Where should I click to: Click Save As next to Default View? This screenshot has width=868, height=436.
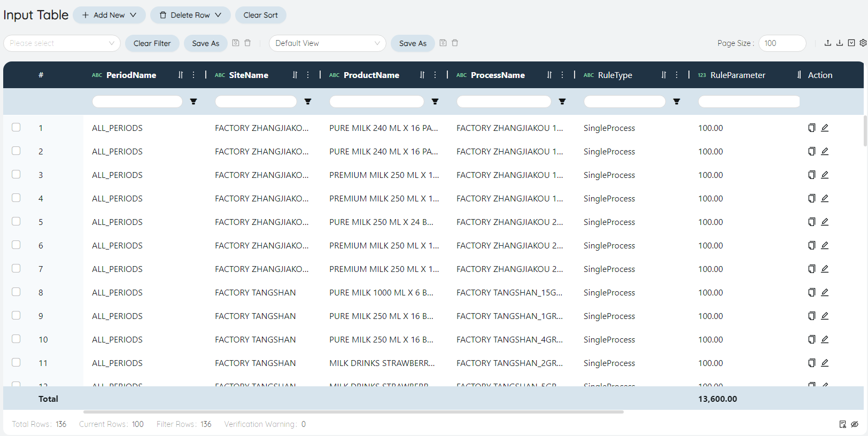coord(413,43)
